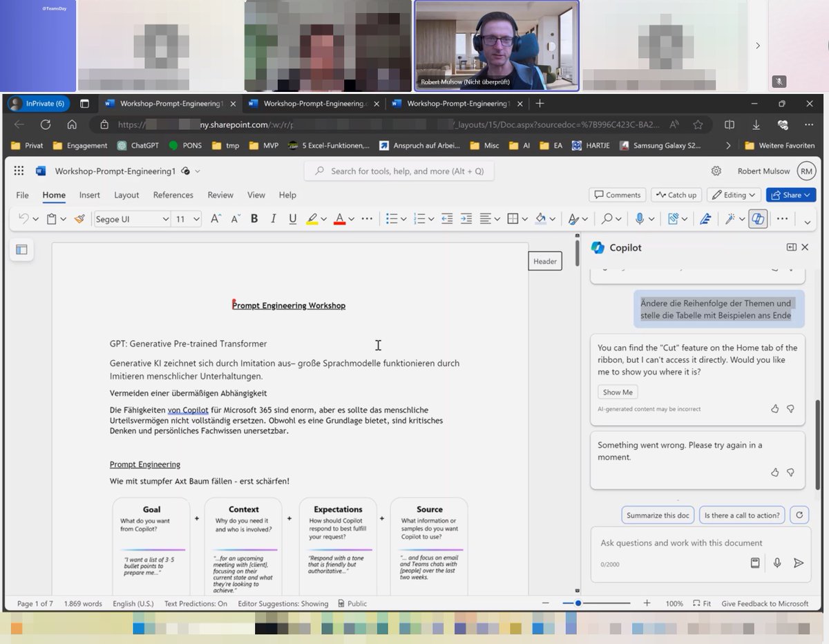
Task: Click 'Is there a call to action?' suggestion
Action: [741, 515]
